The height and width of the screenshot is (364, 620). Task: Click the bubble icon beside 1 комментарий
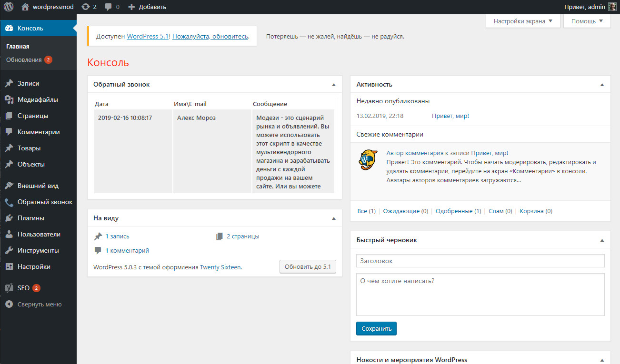coord(98,250)
